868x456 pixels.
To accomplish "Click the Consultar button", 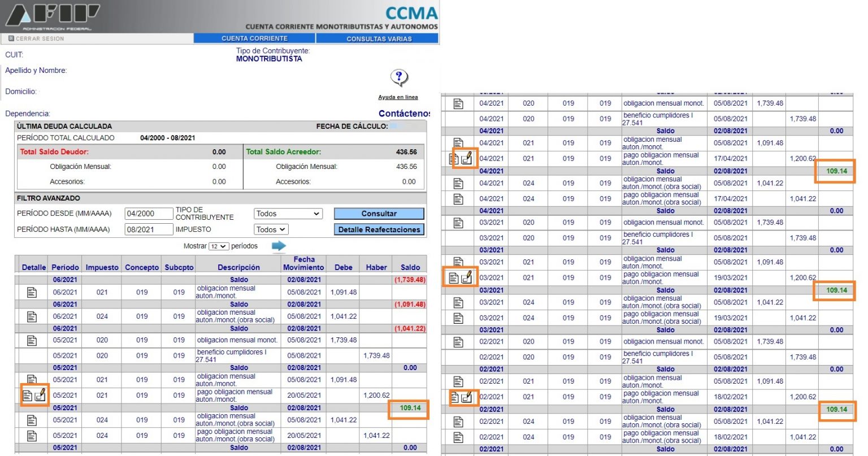I will [379, 214].
